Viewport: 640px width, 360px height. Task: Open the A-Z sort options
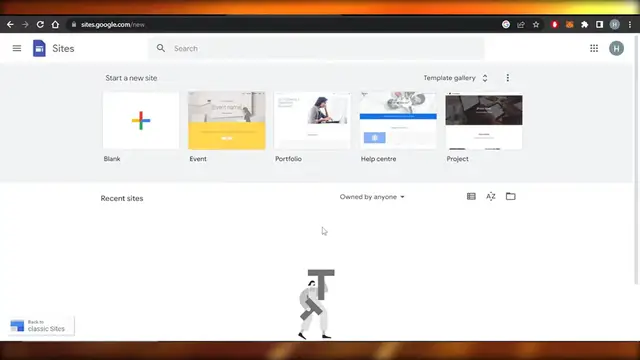coord(491,196)
